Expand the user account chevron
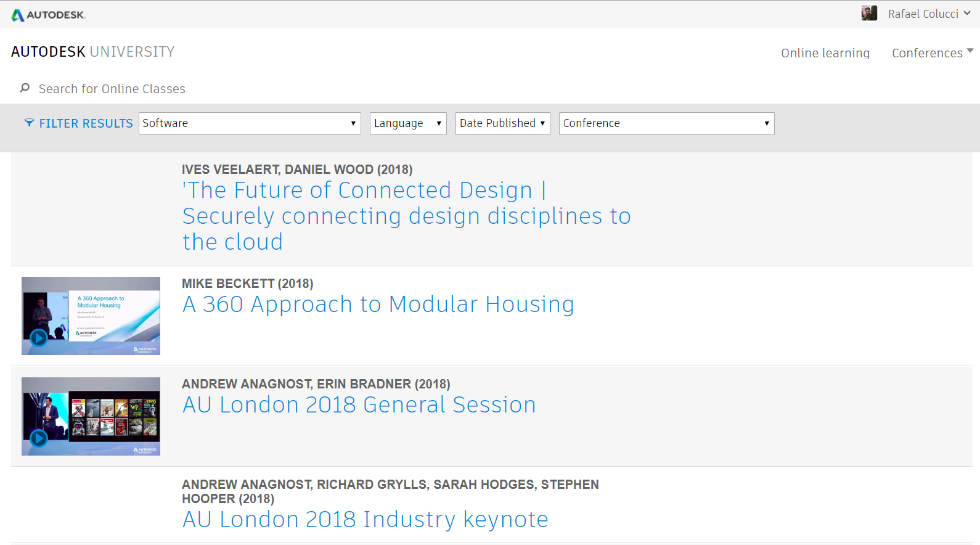 point(967,13)
